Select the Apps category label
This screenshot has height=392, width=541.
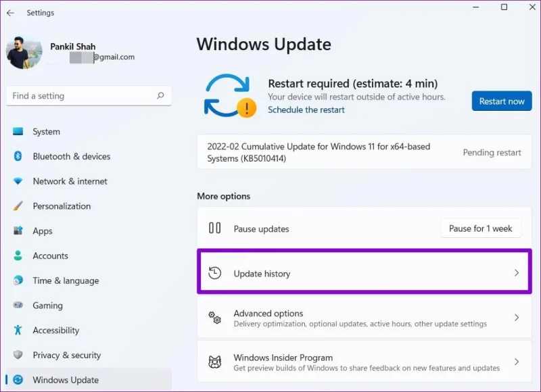pos(43,231)
